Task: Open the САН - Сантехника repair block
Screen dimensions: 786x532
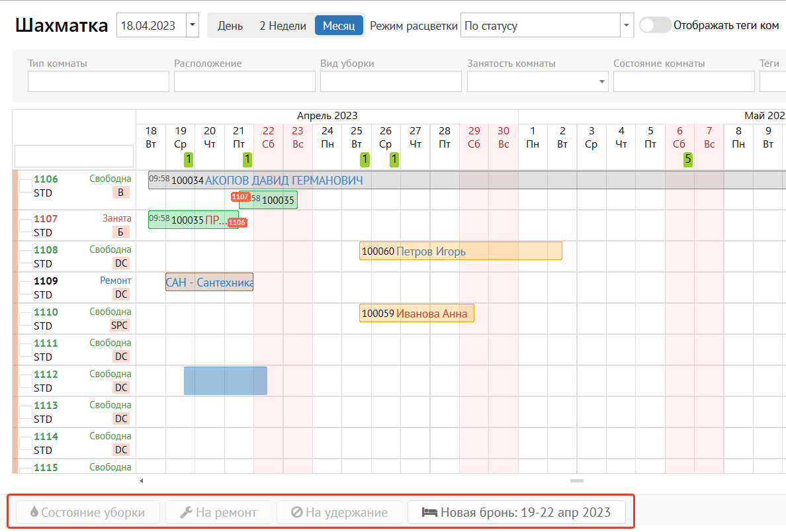Action: 210,282
